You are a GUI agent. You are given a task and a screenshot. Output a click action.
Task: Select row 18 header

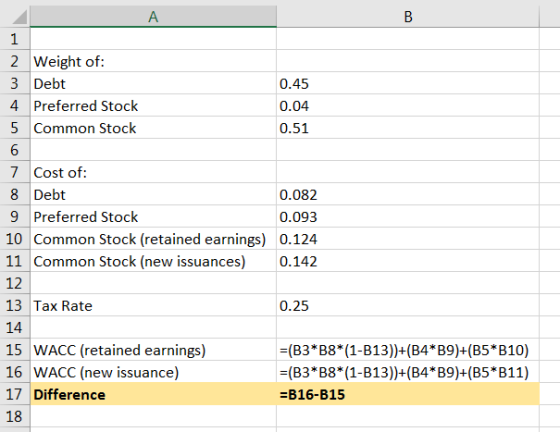click(14, 416)
